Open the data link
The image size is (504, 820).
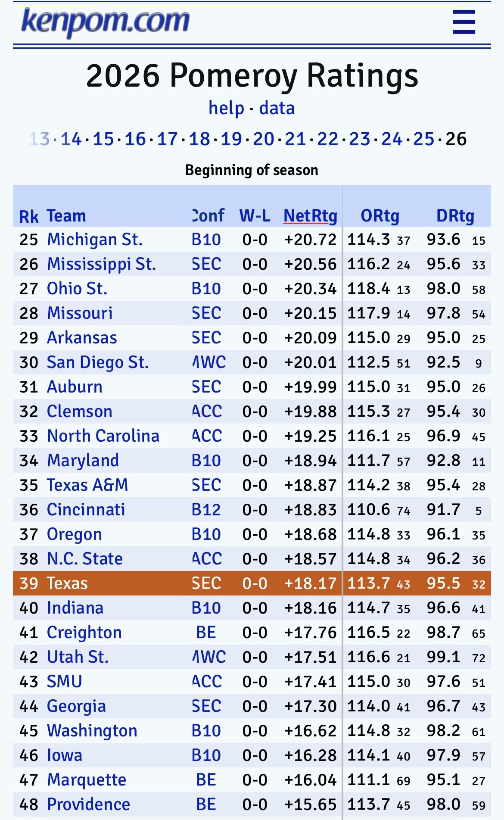277,108
